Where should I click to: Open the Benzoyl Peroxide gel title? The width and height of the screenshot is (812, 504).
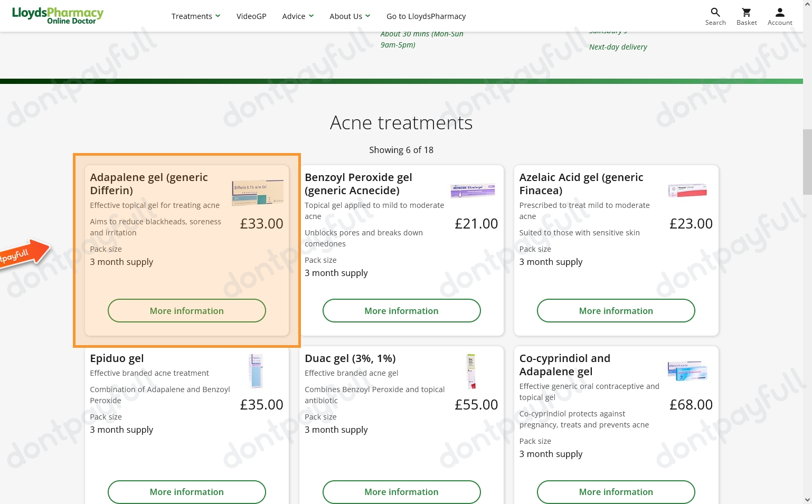tap(358, 184)
